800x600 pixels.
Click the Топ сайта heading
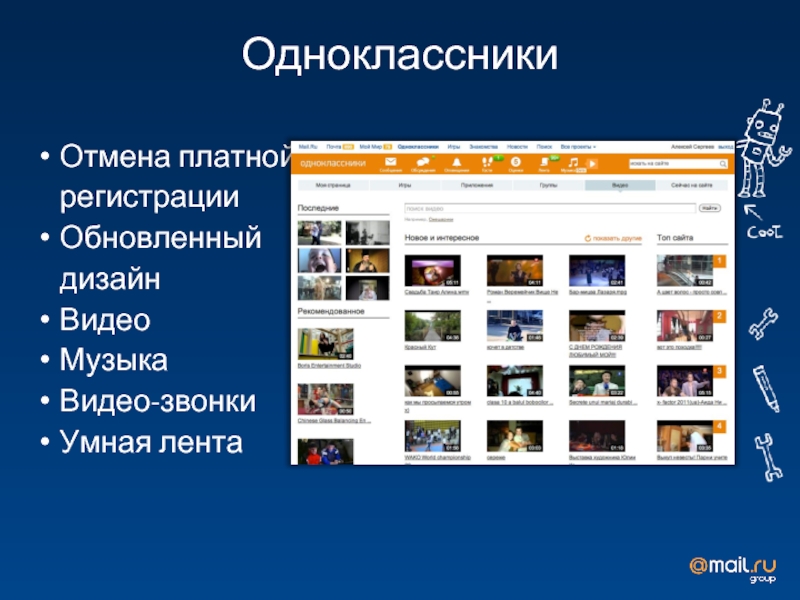pos(674,238)
